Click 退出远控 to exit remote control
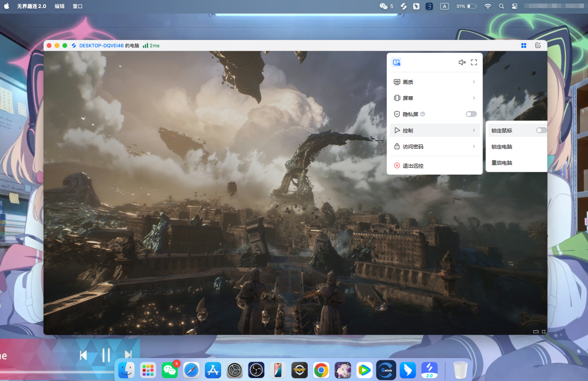 tap(412, 166)
